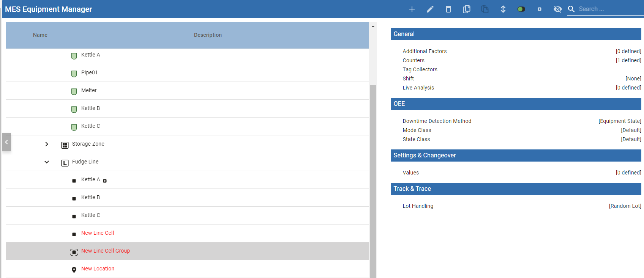Image resolution: width=644 pixels, height=278 pixels.
Task: Collapse the left side panel arrow
Action: click(6, 142)
